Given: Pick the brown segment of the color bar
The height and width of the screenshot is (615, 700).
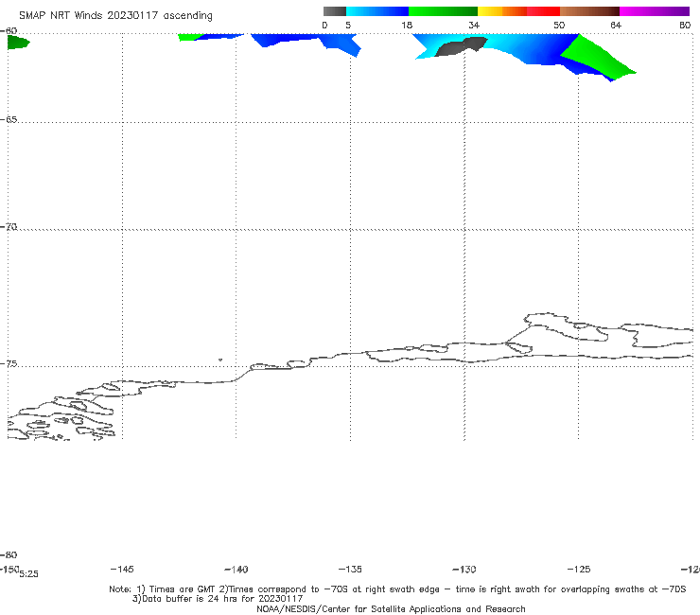Looking at the screenshot, I should (589, 11).
